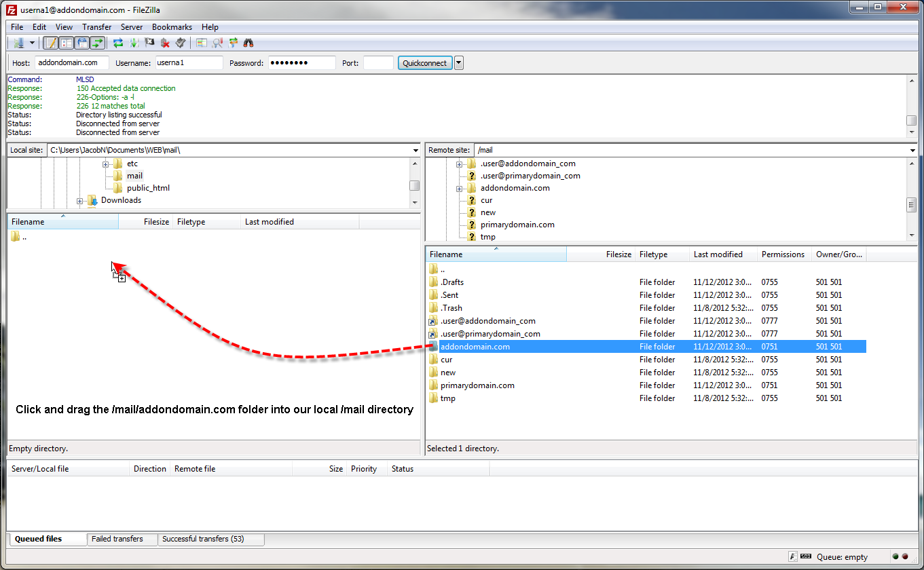Screen dimensions: 924x570
Task: Sort remote files by Permissions column
Action: pyautogui.click(x=783, y=254)
